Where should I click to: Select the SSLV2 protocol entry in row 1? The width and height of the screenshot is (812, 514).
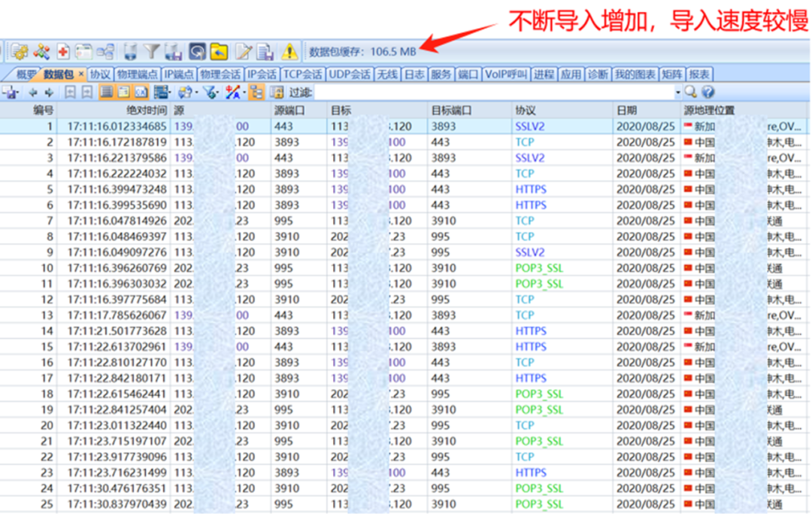click(529, 126)
